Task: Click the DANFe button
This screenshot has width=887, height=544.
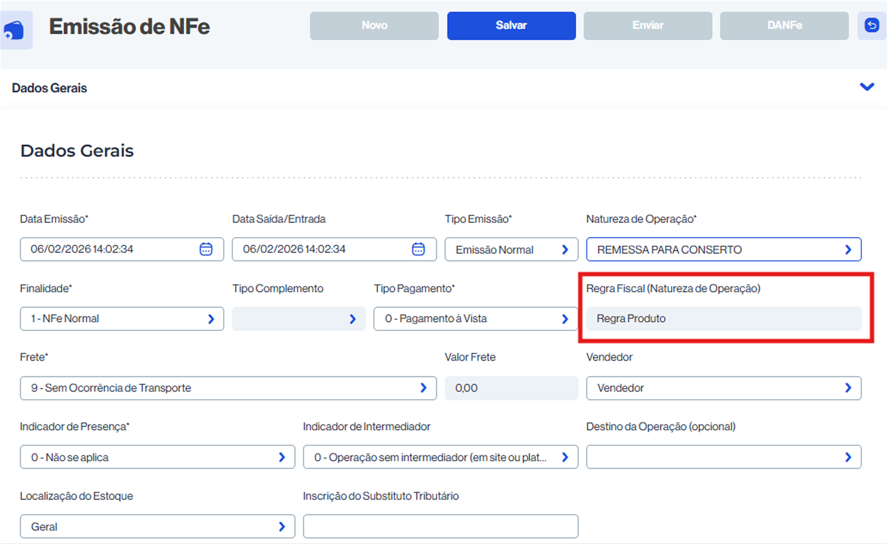Action: [x=785, y=26]
